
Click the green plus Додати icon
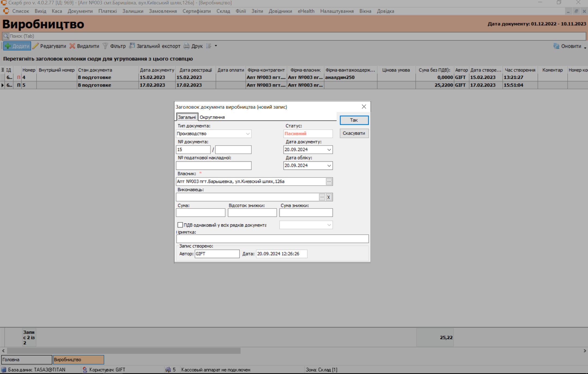8,46
